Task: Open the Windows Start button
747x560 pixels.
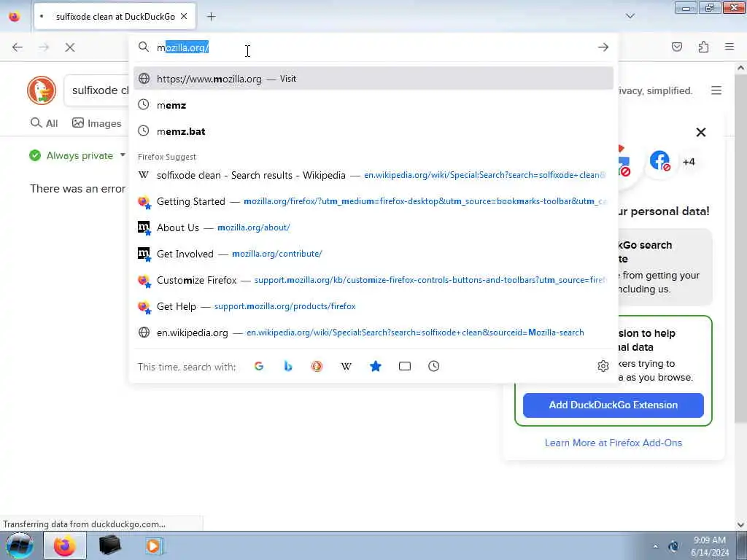Action: tap(20, 545)
